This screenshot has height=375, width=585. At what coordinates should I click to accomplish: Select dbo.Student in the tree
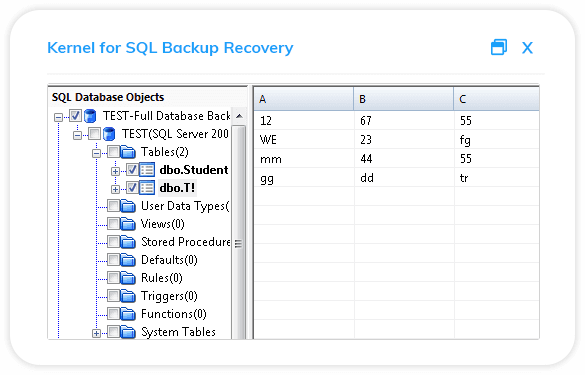click(x=194, y=170)
